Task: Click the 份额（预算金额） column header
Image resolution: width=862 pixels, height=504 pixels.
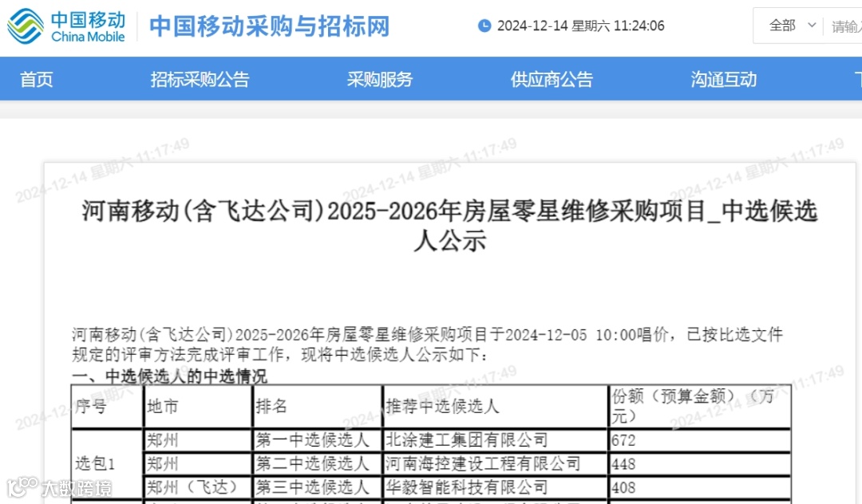Action: tap(700, 406)
